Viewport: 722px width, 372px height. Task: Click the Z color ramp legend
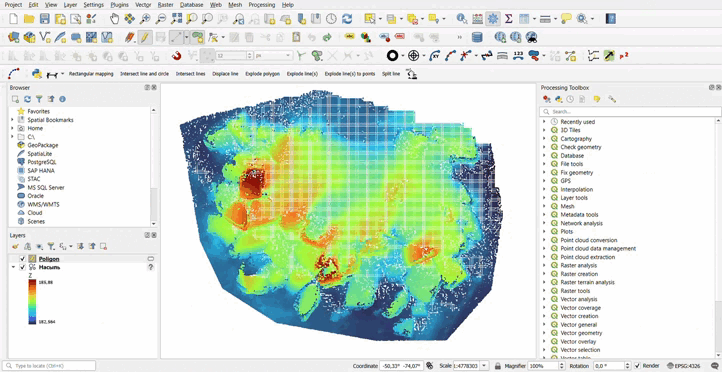(x=32, y=302)
